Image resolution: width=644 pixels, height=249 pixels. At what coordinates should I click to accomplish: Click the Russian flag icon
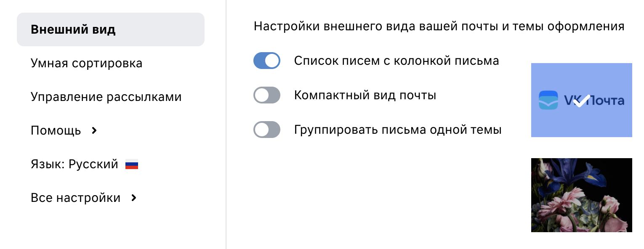coord(132,165)
